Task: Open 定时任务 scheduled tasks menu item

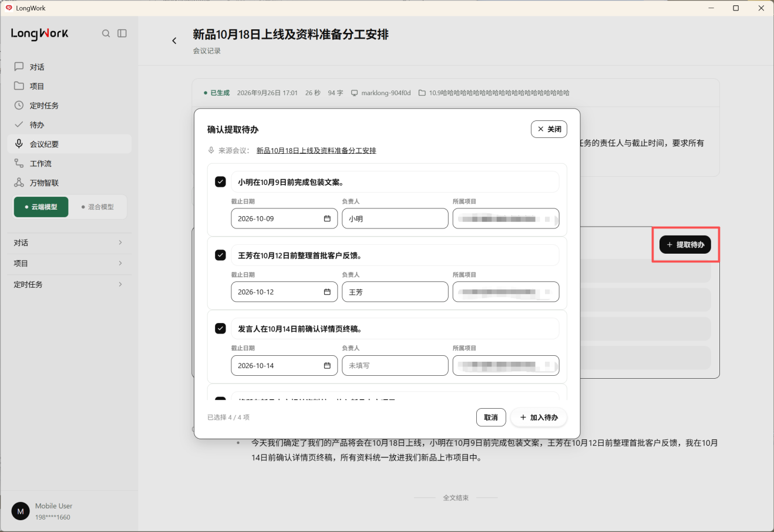Action: pos(69,106)
